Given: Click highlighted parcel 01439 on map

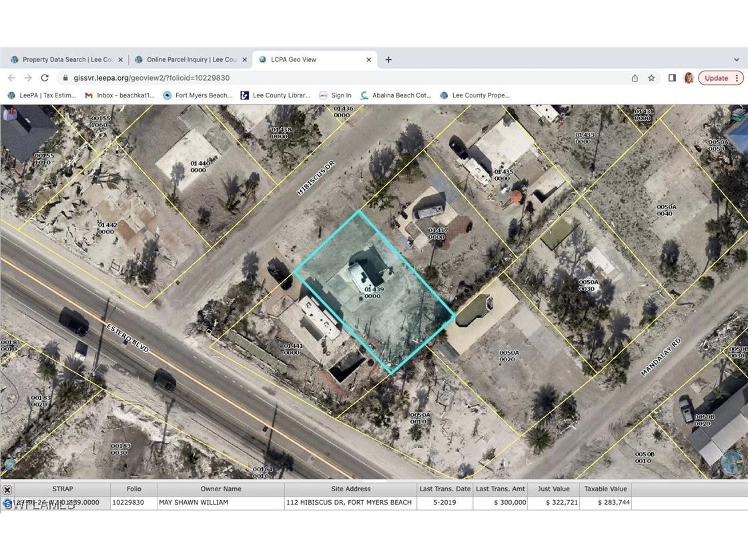Looking at the screenshot, I should tap(374, 293).
